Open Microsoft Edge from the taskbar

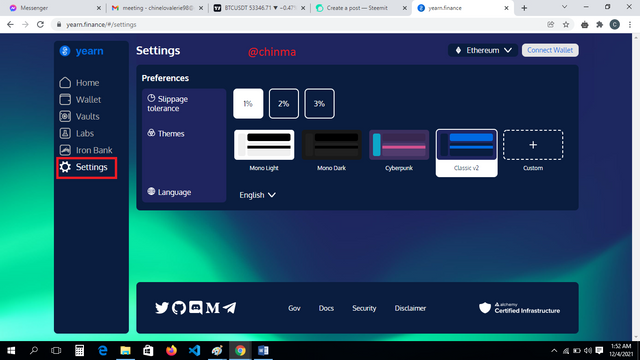coord(102,351)
